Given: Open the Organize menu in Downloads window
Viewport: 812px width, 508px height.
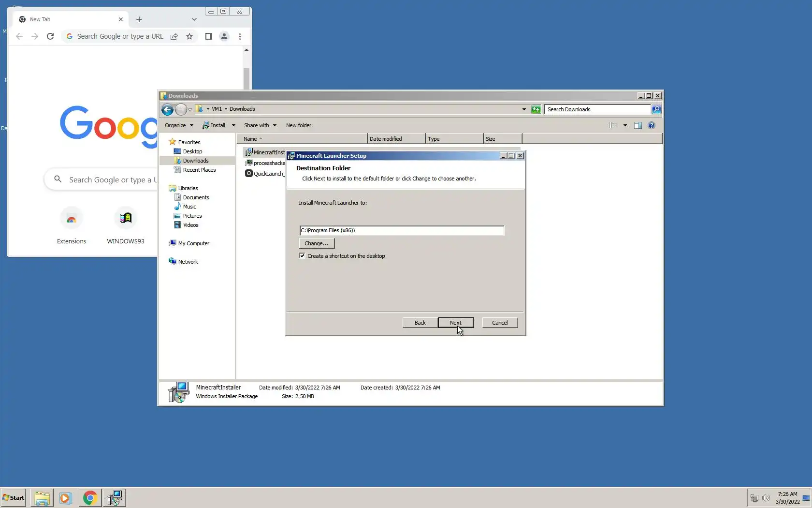Looking at the screenshot, I should (x=179, y=125).
